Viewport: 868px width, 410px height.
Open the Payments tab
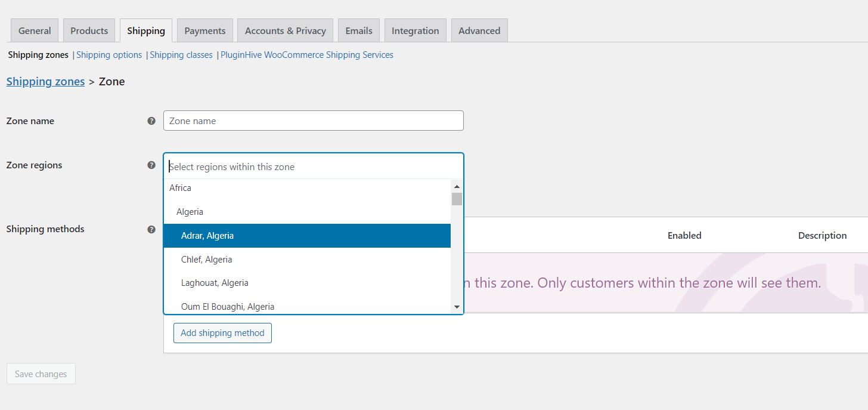click(204, 31)
